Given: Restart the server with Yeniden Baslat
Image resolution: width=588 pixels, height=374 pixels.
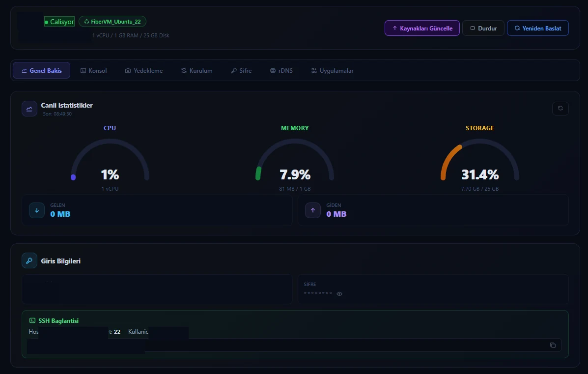Looking at the screenshot, I should click(538, 28).
